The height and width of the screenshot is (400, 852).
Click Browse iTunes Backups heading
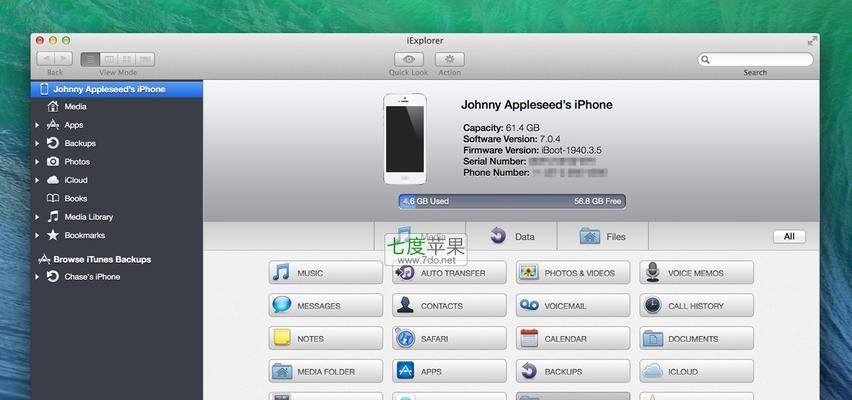(x=102, y=259)
